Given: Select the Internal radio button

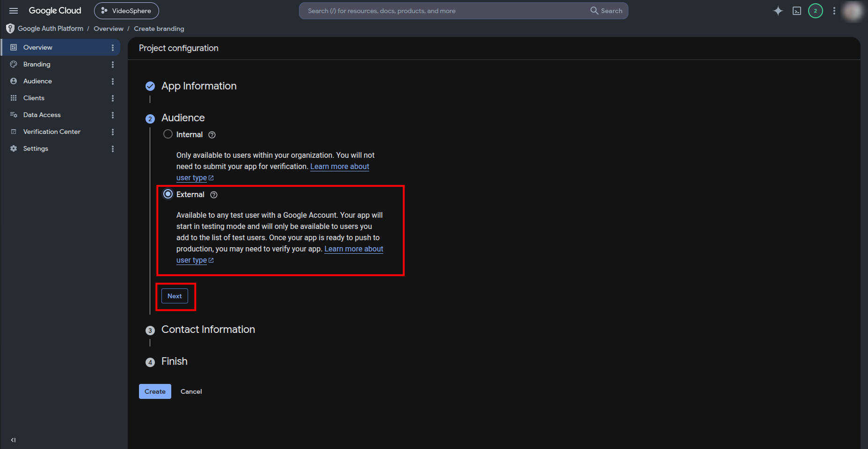Looking at the screenshot, I should [168, 134].
